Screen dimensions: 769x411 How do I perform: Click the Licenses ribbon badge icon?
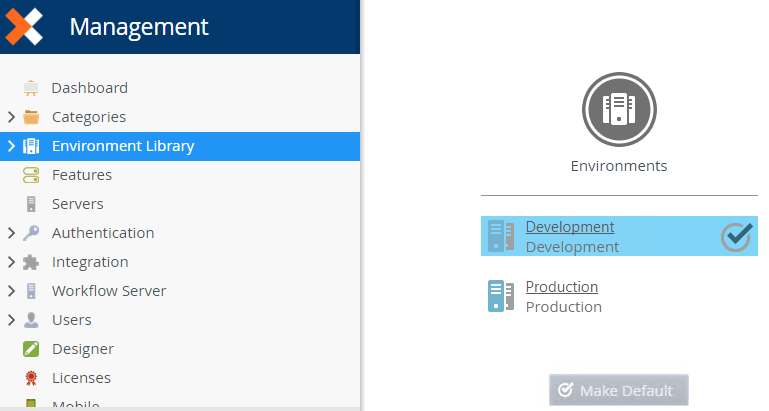pyautogui.click(x=31, y=378)
